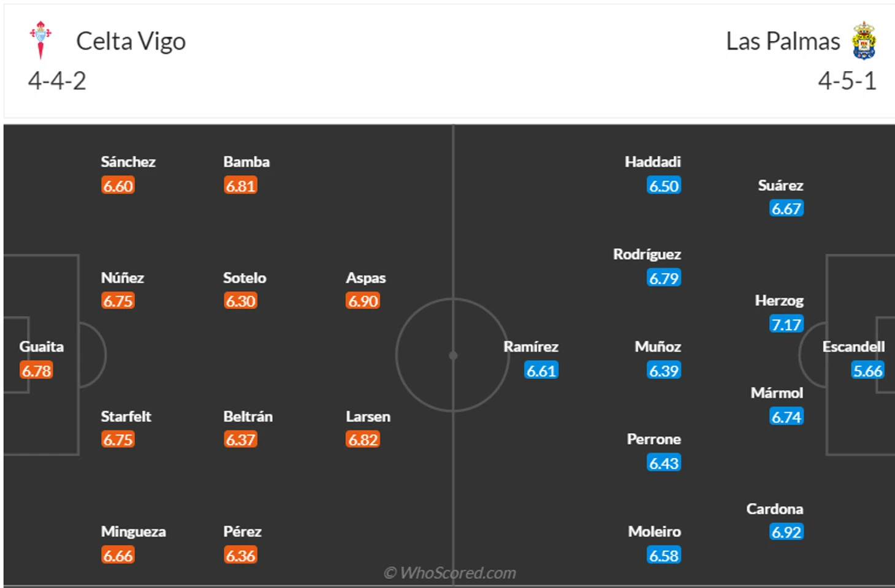895x588 pixels.
Task: Click player name Moleiro
Action: coord(654,532)
